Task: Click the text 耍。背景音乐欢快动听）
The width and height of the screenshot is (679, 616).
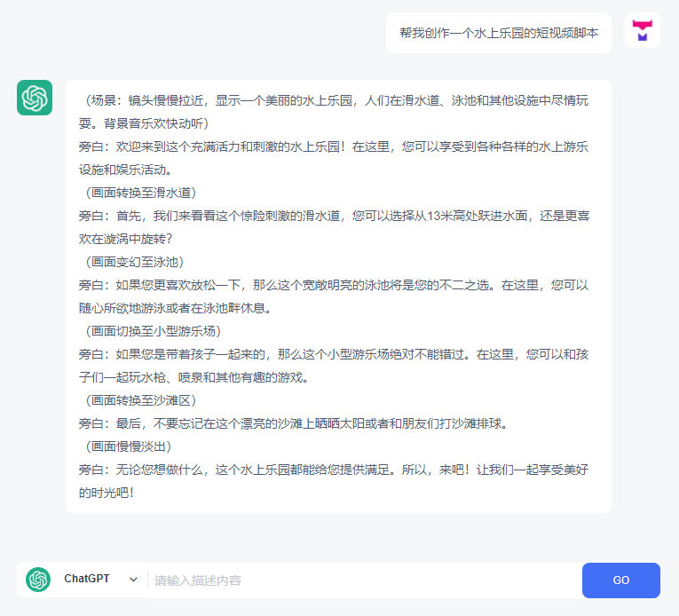Action: pyautogui.click(x=144, y=124)
